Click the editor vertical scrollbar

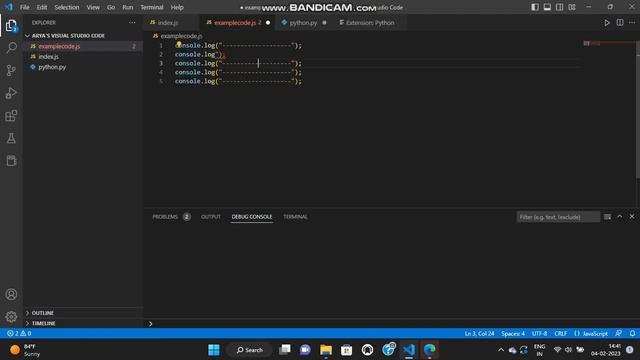click(x=638, y=110)
